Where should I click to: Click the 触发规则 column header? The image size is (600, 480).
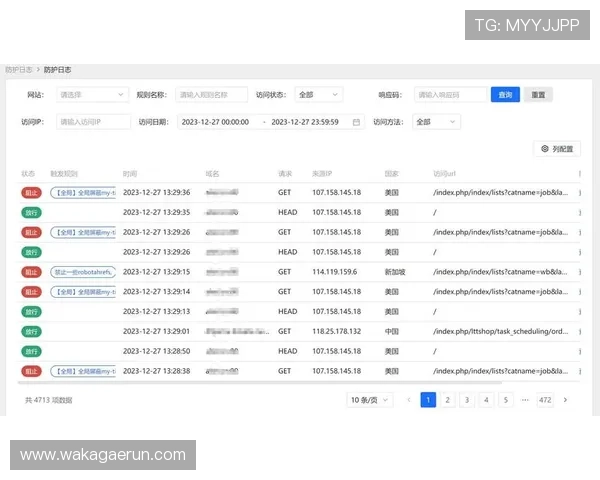click(64, 174)
